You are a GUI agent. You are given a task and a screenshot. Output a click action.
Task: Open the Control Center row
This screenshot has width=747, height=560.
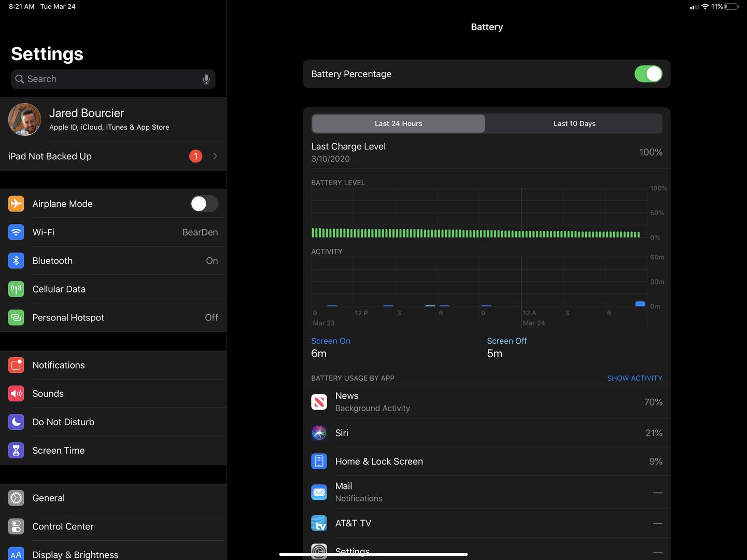[x=113, y=526]
